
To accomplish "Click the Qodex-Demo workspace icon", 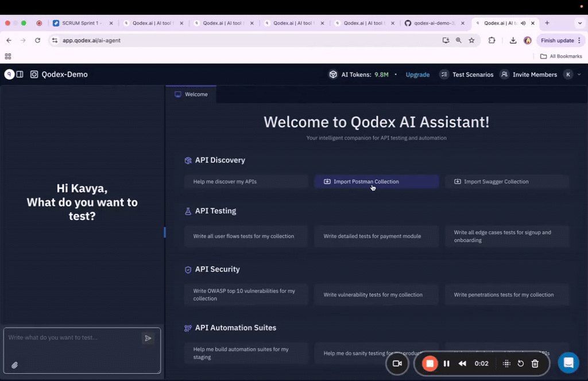I will 34,74.
